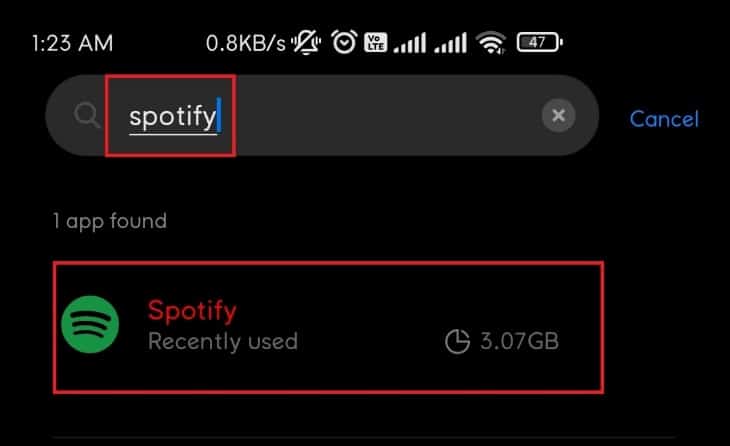
Task: Tap the storage pie chart icon
Action: coord(457,342)
